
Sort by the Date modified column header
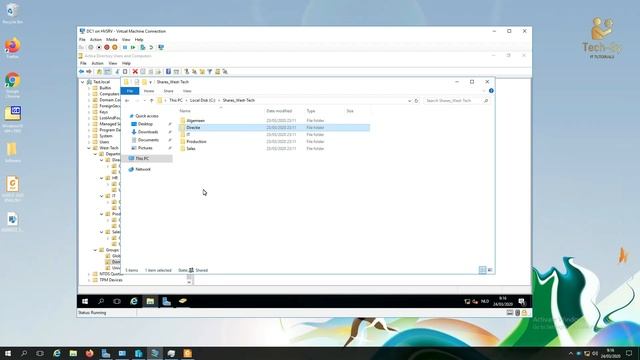point(279,111)
